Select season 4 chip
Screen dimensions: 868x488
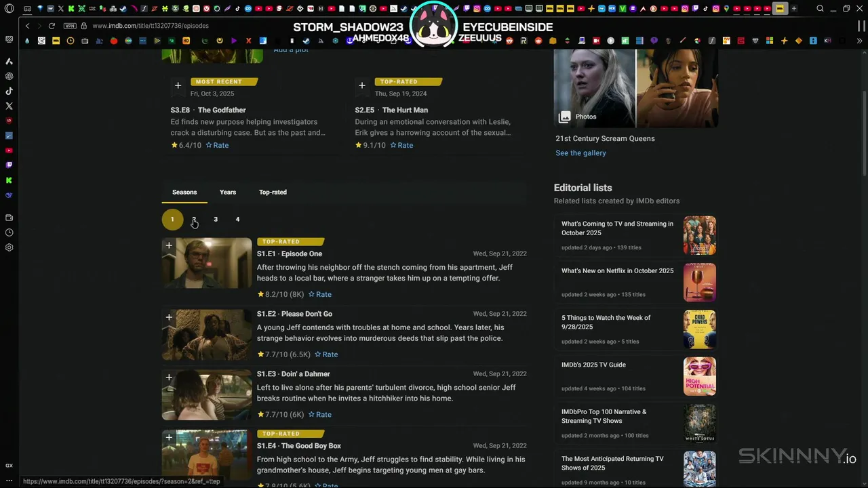(x=237, y=220)
